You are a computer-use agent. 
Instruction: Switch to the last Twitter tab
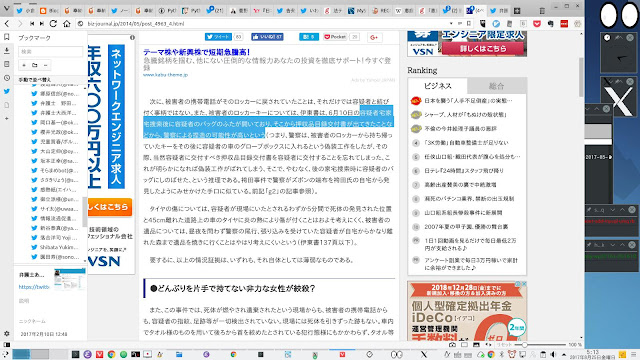pyautogui.click(x=499, y=11)
